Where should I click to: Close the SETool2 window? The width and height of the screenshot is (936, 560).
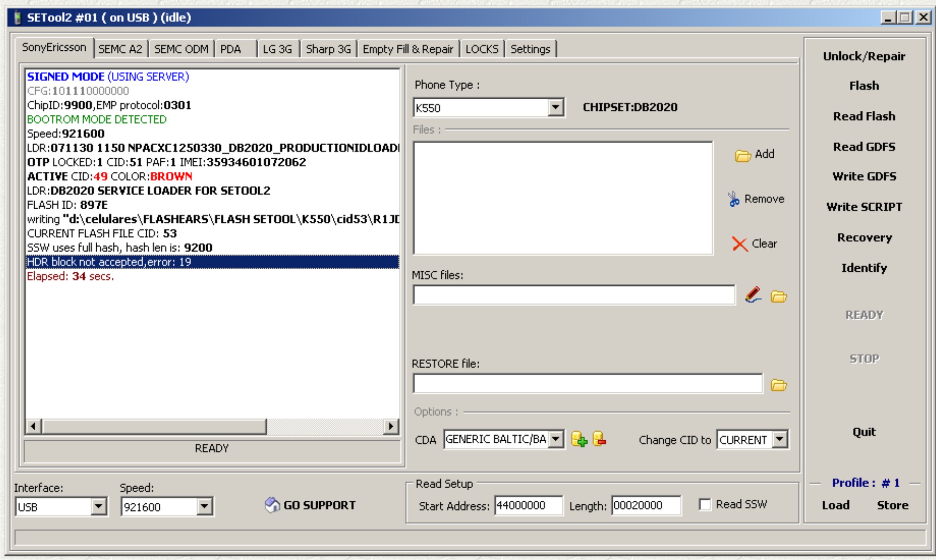tap(923, 18)
